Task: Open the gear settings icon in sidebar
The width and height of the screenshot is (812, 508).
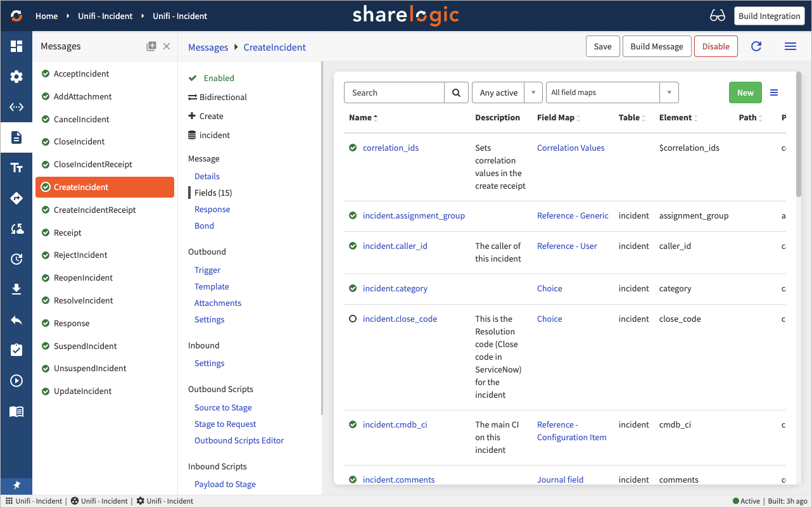Action: pyautogui.click(x=16, y=77)
